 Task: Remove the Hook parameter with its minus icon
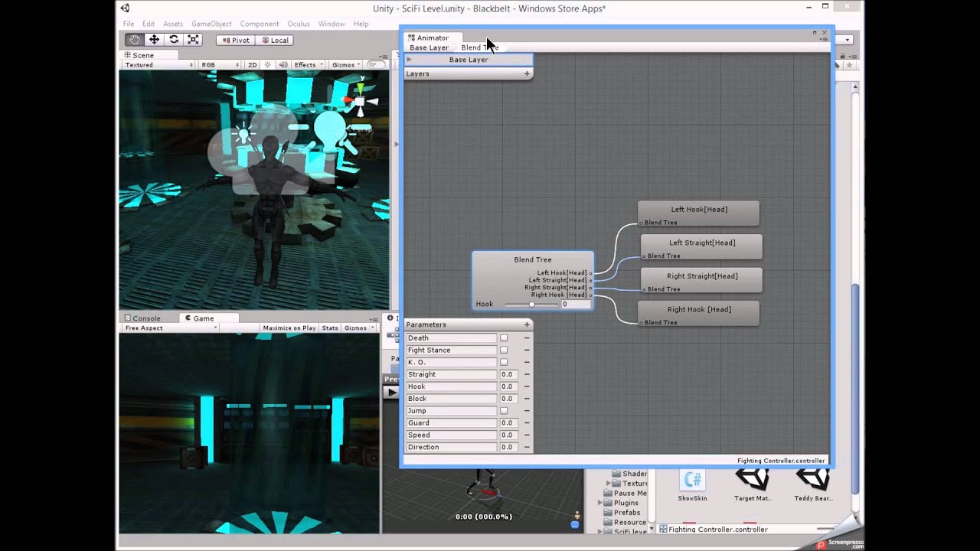point(527,386)
